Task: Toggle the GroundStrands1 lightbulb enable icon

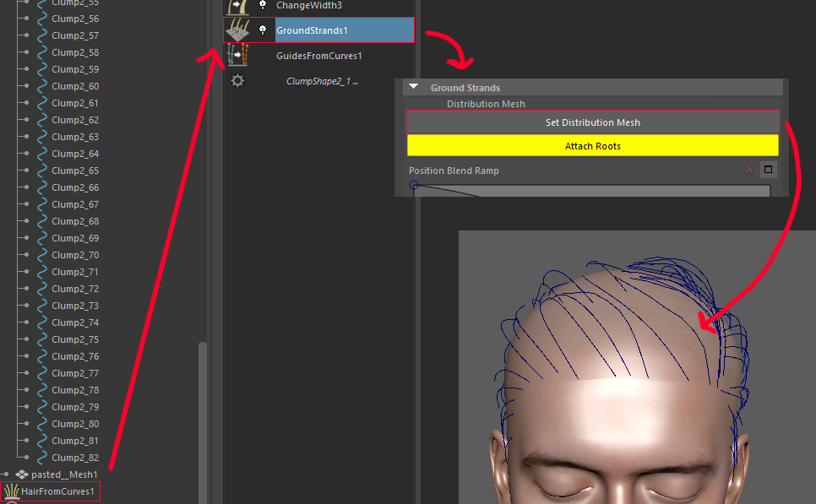Action: click(x=263, y=30)
